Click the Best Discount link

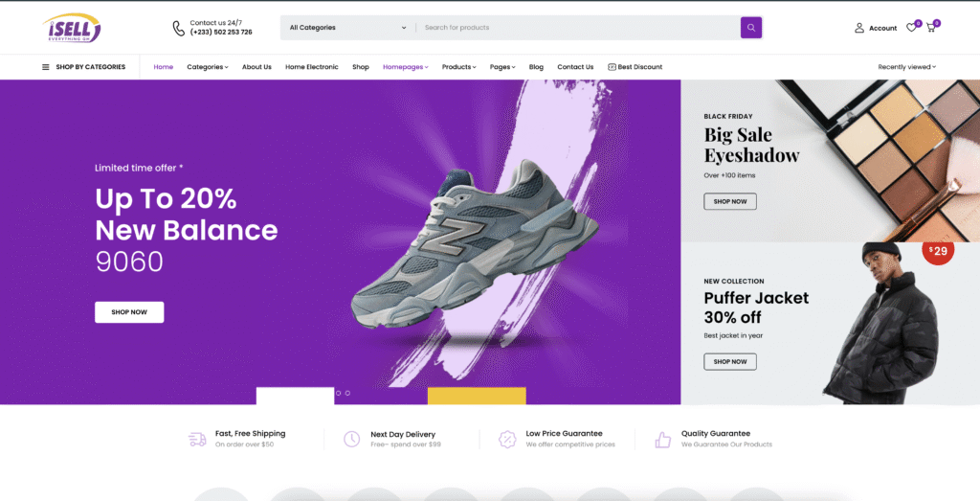[635, 67]
